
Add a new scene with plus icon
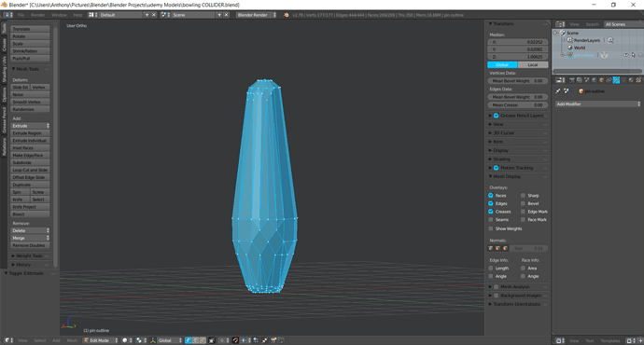click(219, 15)
